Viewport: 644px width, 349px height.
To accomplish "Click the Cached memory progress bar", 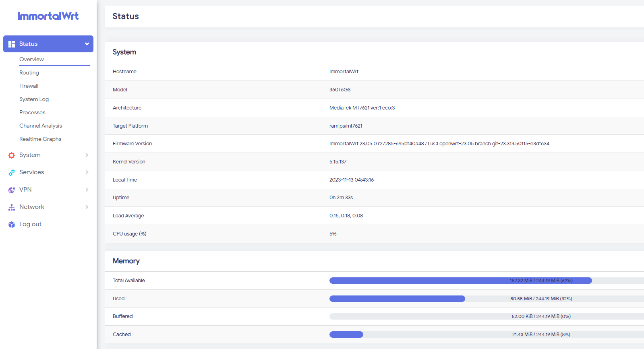I will (487, 335).
